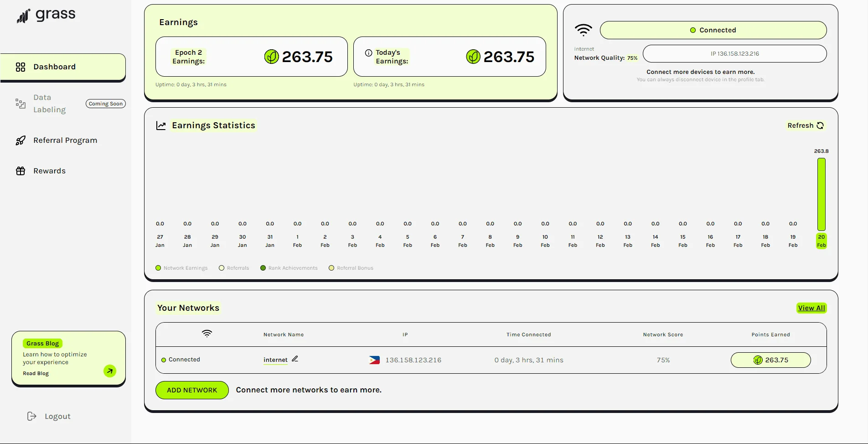
Task: Click the Earnings Statistics chart icon
Action: 161,125
